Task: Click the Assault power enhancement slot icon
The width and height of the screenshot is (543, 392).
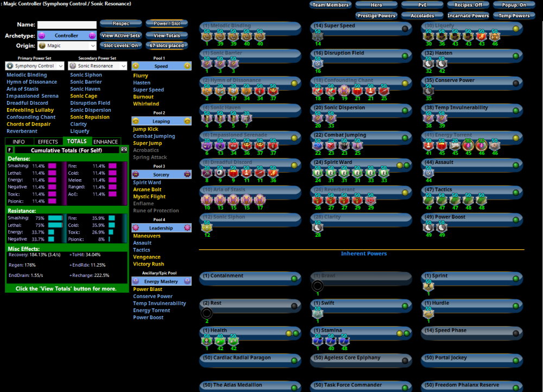Action: click(x=428, y=173)
